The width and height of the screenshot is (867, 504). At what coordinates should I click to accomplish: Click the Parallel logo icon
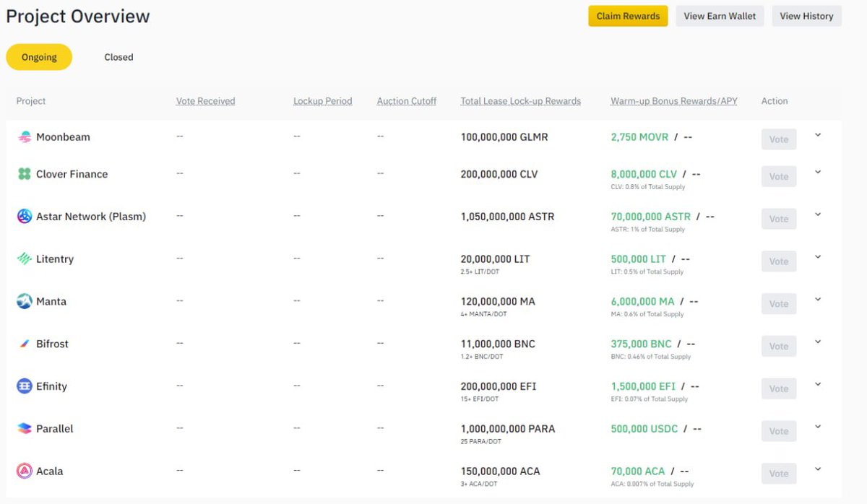(x=25, y=429)
